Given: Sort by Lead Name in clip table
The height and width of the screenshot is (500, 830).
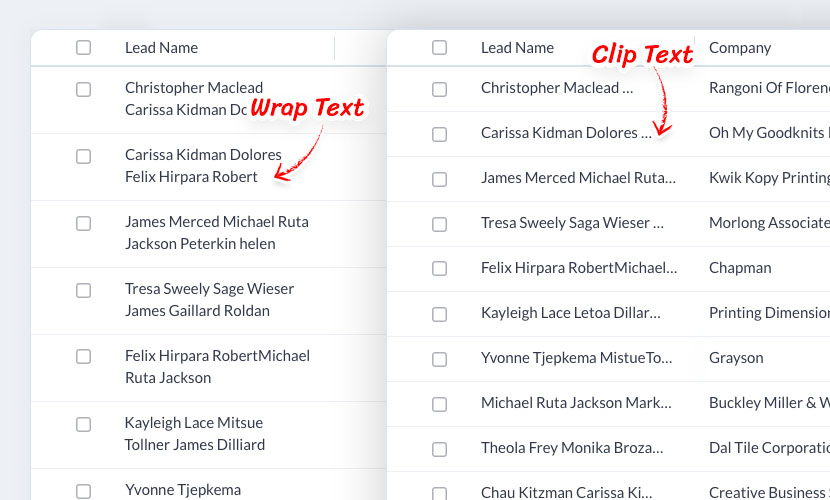Looking at the screenshot, I should point(517,48).
